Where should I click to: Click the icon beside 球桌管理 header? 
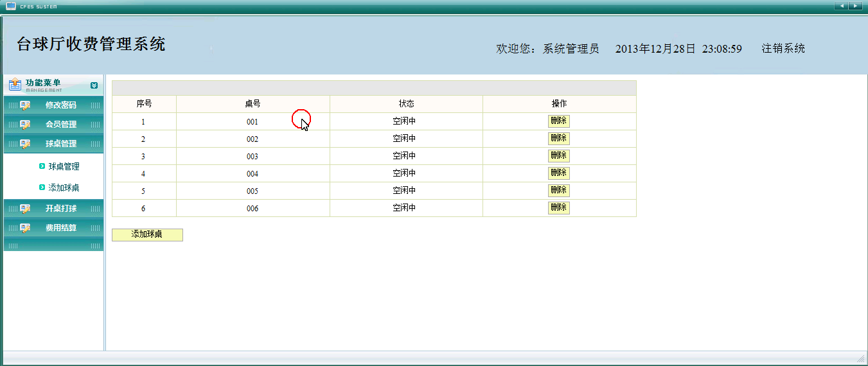click(25, 144)
